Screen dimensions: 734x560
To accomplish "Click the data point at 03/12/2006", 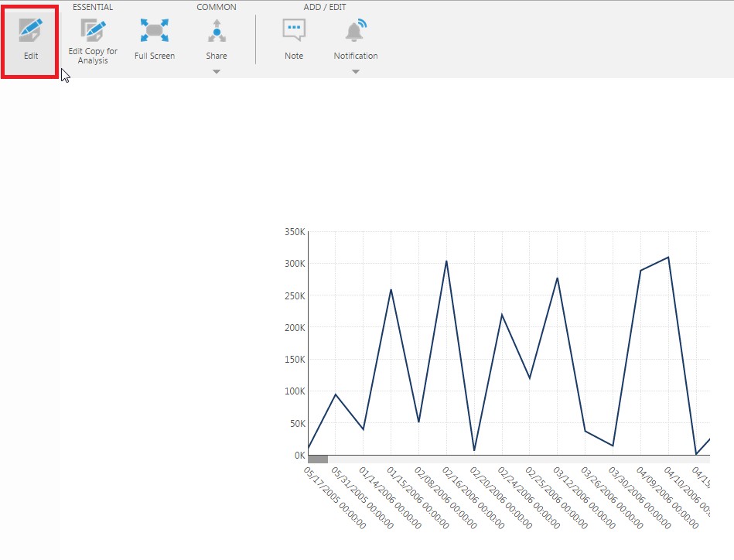I will [x=558, y=278].
